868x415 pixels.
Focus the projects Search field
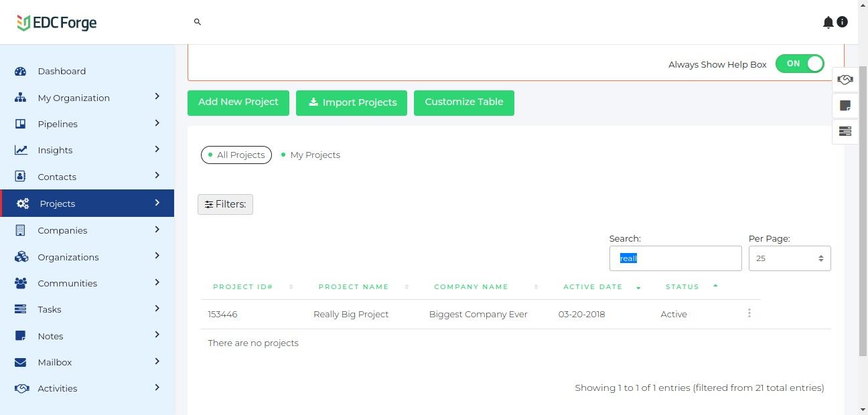[675, 258]
